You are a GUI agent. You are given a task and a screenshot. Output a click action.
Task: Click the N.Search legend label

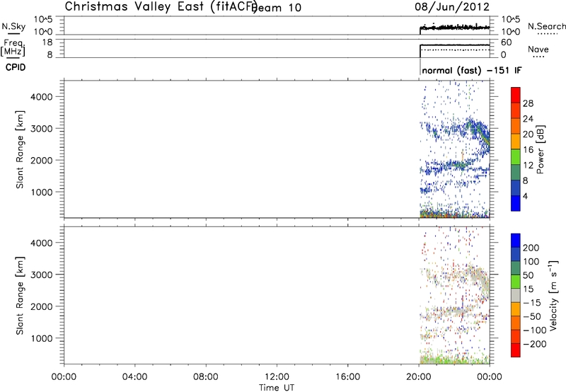[546, 26]
